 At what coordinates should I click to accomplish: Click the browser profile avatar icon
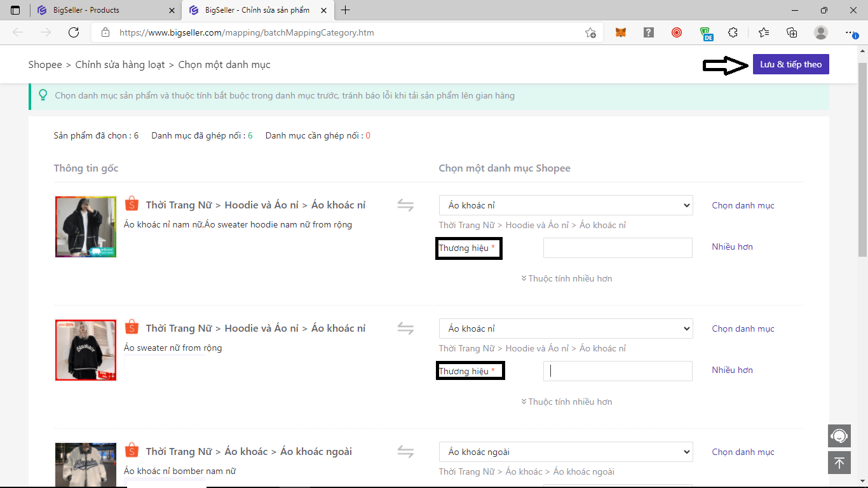[821, 32]
